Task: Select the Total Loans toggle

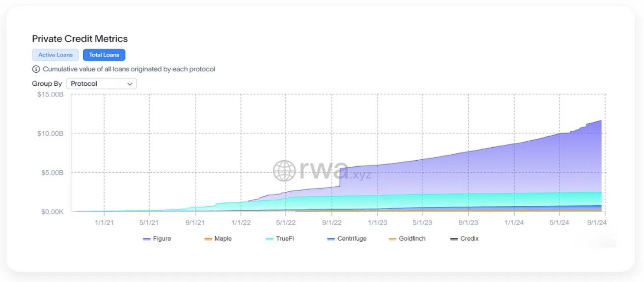Action: 104,55
